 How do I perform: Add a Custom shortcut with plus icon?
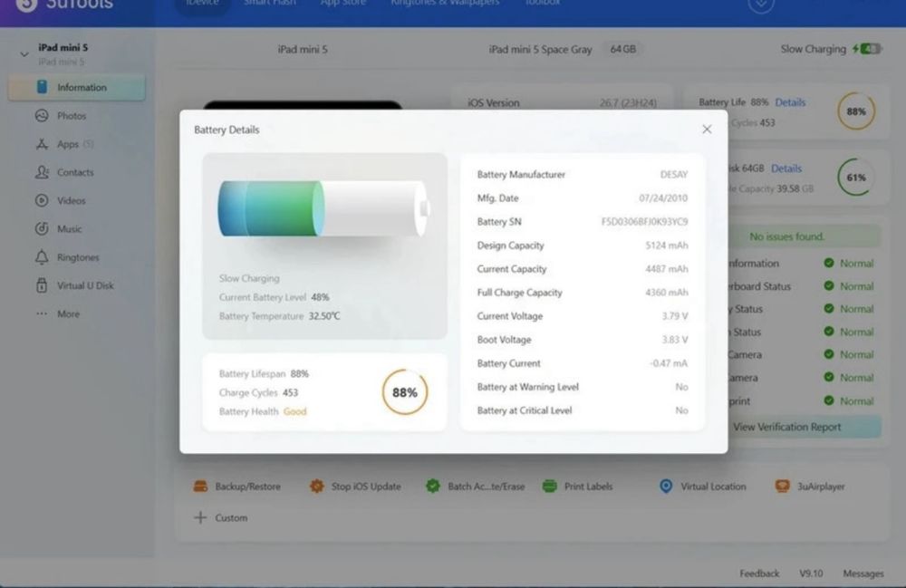pos(200,517)
